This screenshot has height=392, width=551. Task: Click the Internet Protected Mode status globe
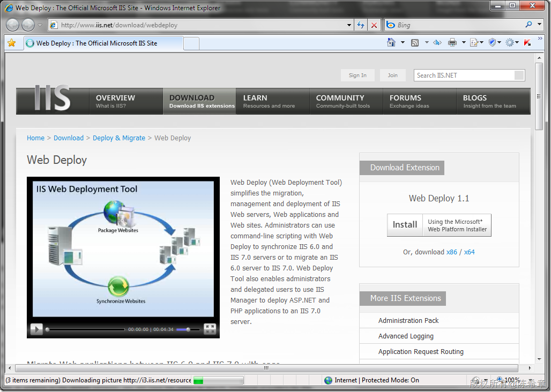click(328, 380)
